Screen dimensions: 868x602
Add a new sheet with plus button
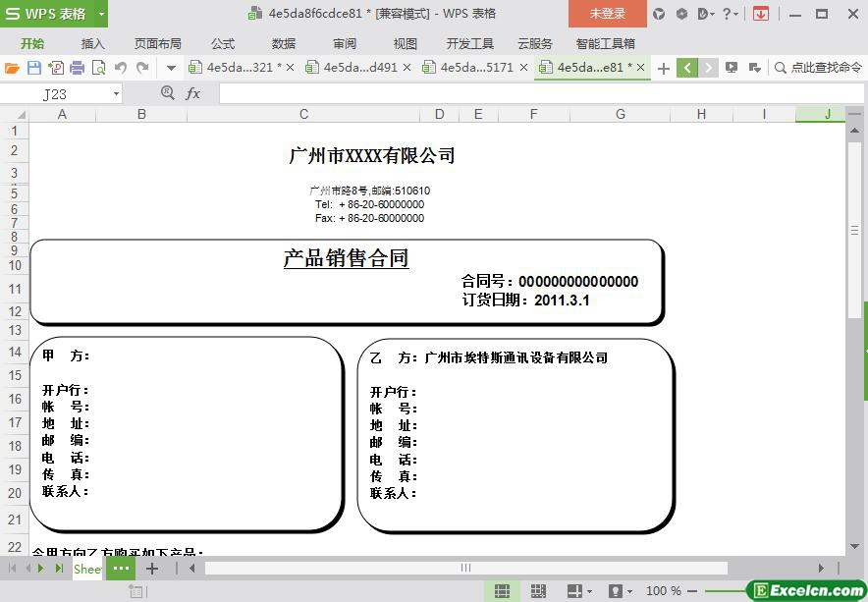(x=152, y=569)
